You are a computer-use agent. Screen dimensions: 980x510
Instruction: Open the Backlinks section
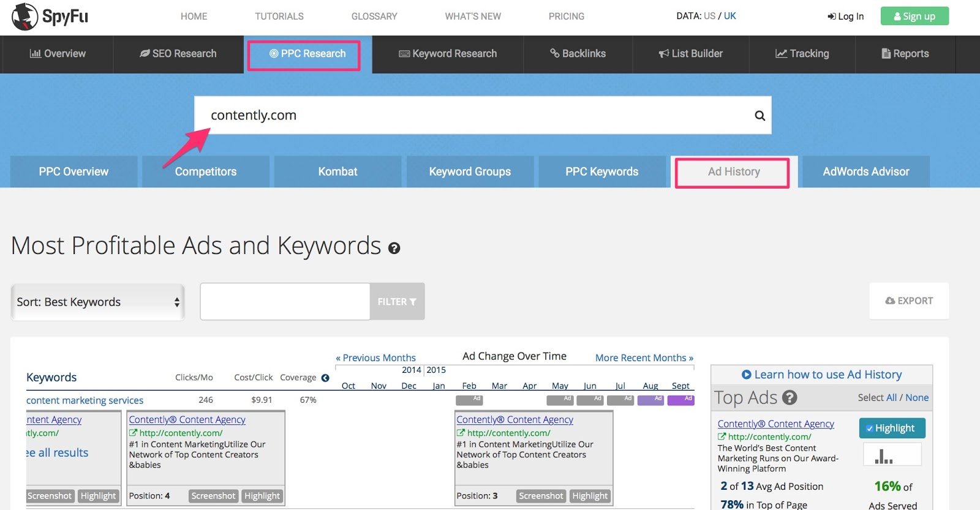coord(578,54)
